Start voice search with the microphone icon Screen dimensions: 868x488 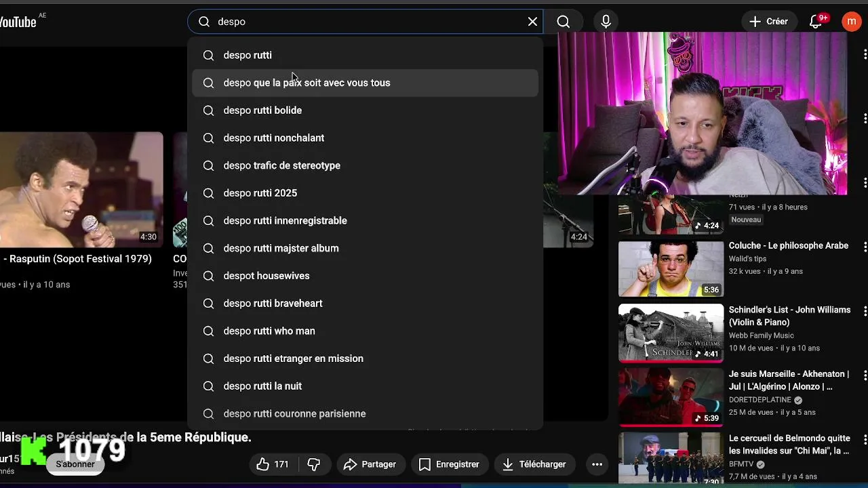pos(606,22)
